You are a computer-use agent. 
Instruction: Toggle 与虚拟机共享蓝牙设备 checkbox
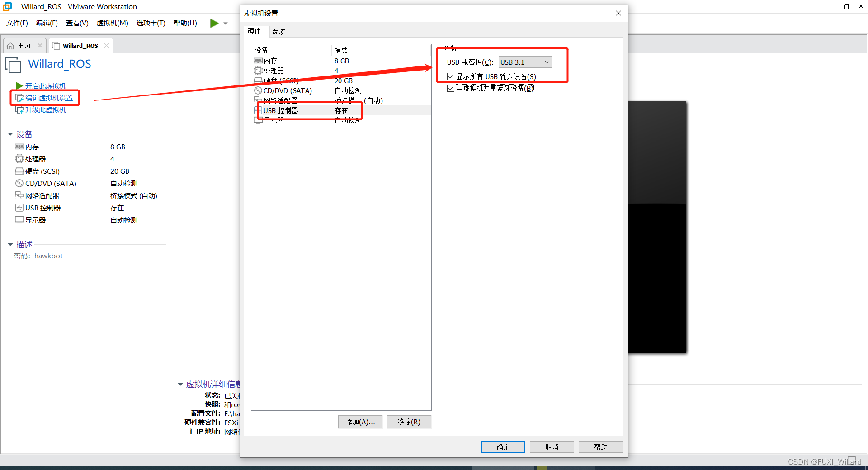[x=451, y=88]
